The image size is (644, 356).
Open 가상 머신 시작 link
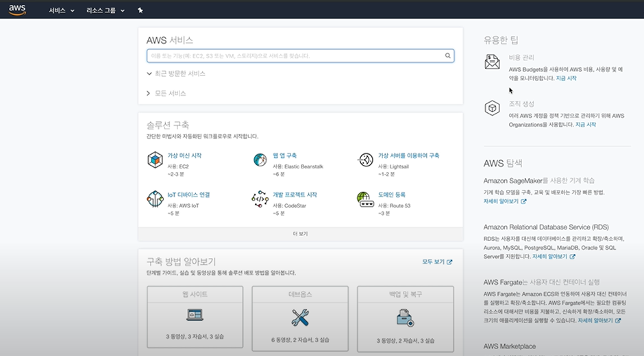point(184,155)
